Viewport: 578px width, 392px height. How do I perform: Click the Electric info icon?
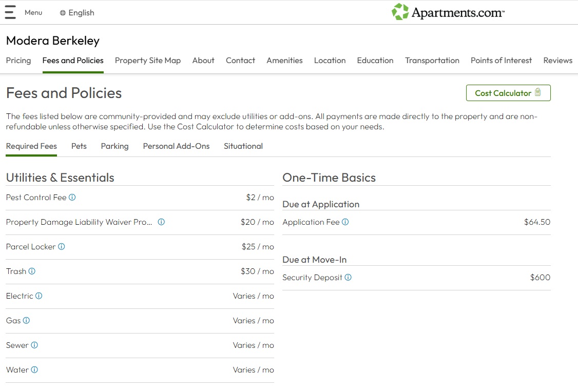pyautogui.click(x=39, y=296)
